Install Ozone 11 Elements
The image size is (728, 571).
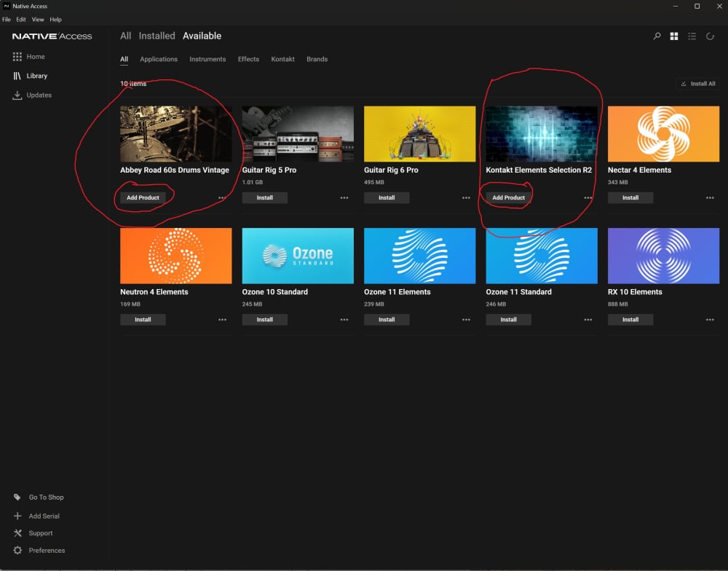tap(387, 320)
